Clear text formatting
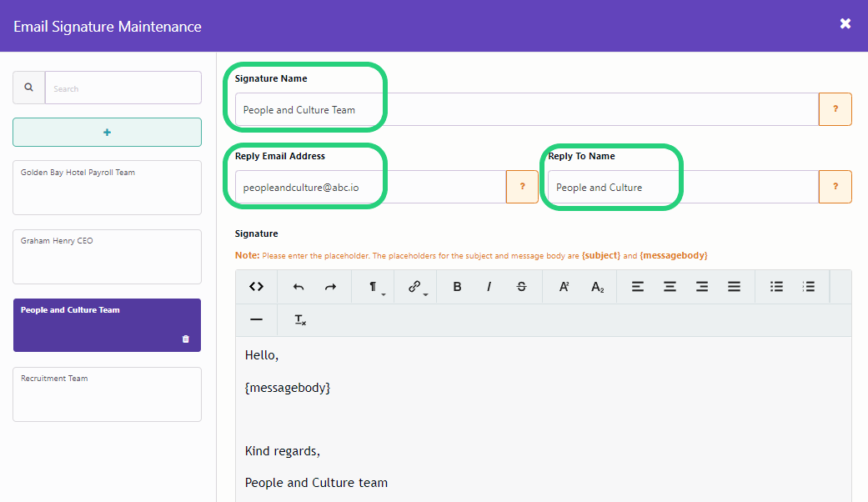This screenshot has height=502, width=868. coord(300,319)
